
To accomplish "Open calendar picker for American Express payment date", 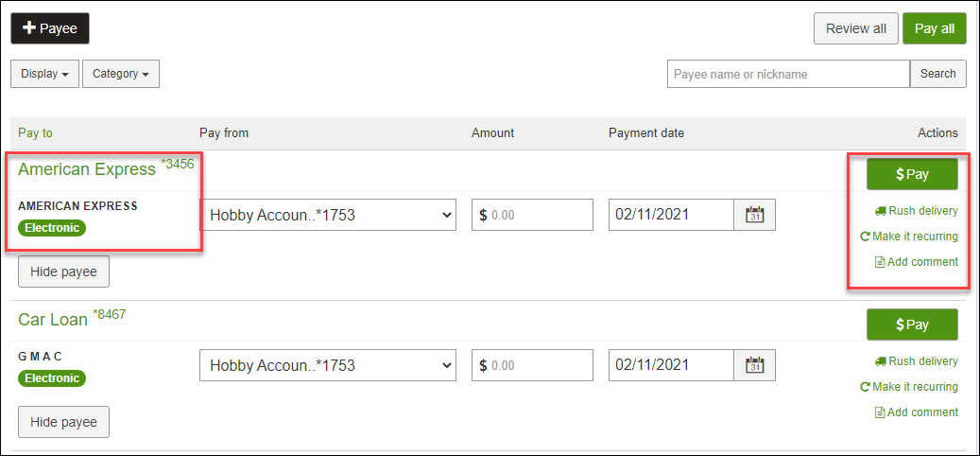I will point(755,215).
